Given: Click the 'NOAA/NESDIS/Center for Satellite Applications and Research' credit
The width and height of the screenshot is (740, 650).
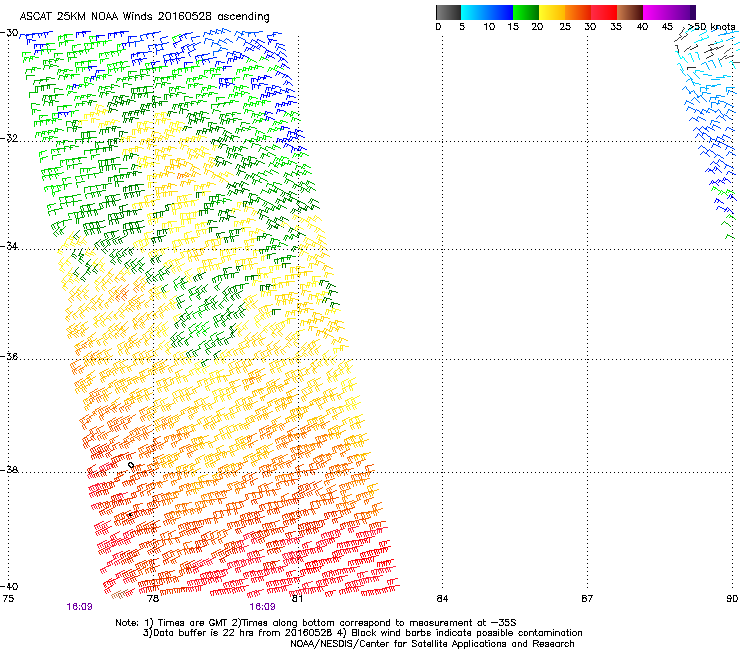Looking at the screenshot, I should [432, 644].
